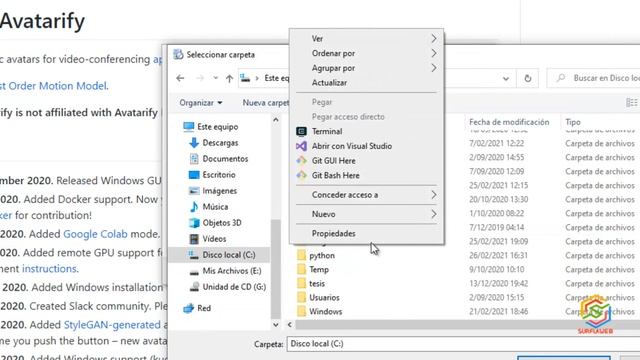Viewport: 640px width, 360px height.
Task: Click the Escritorio desktop icon
Action: pos(194,175)
